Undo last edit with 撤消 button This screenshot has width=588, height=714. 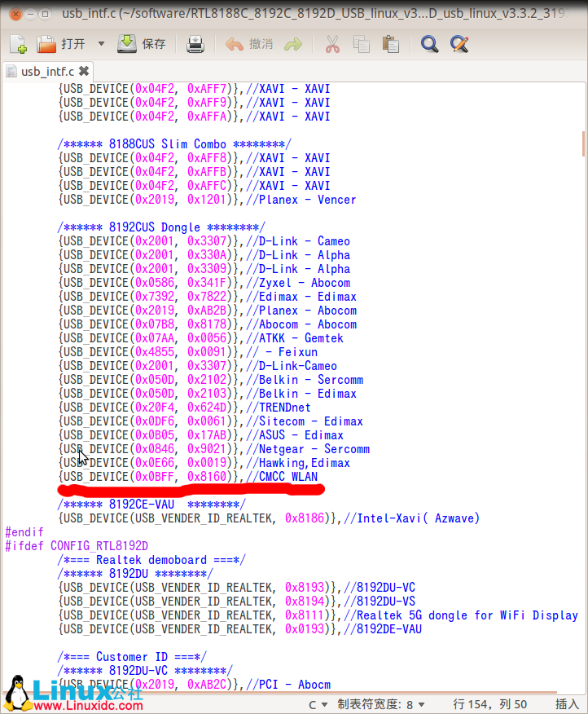click(x=249, y=44)
